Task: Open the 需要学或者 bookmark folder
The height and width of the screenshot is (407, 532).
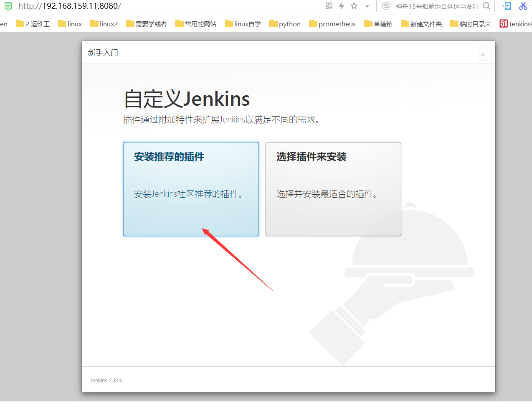Action: (147, 24)
